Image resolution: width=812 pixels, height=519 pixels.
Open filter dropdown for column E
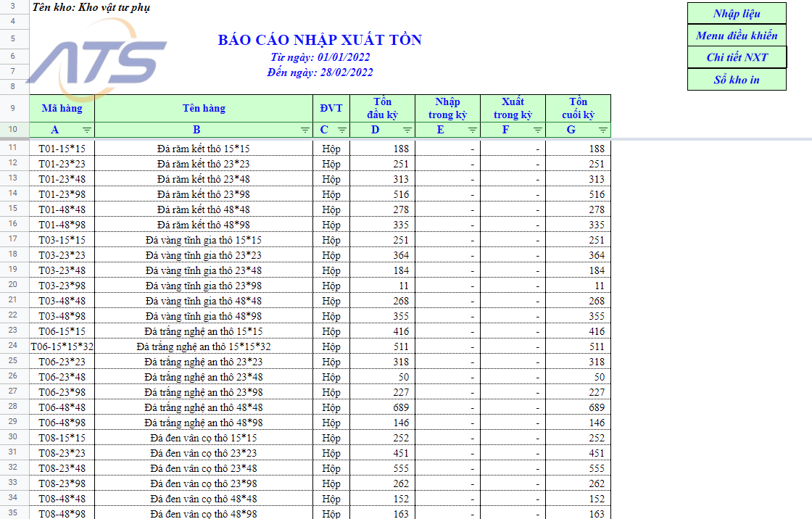(473, 130)
